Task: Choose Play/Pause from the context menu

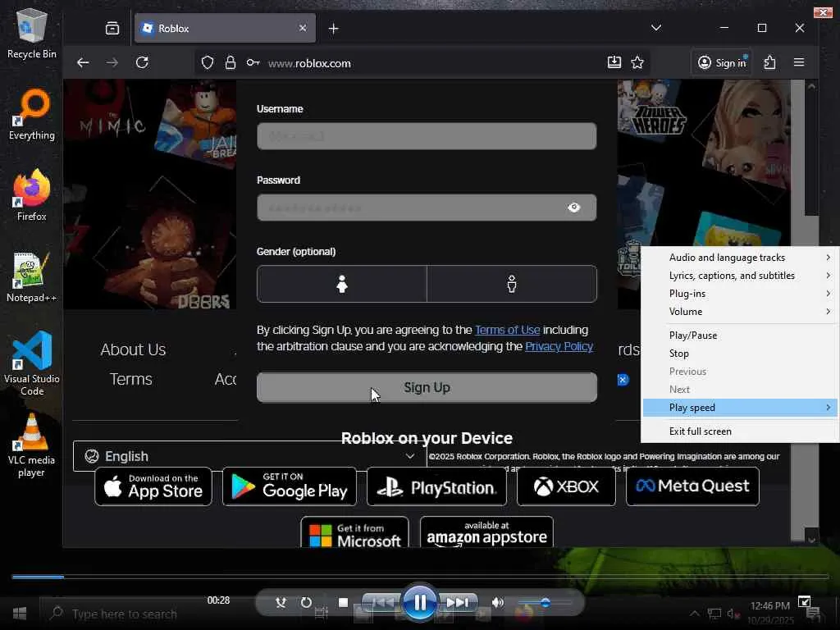Action: (x=740, y=336)
